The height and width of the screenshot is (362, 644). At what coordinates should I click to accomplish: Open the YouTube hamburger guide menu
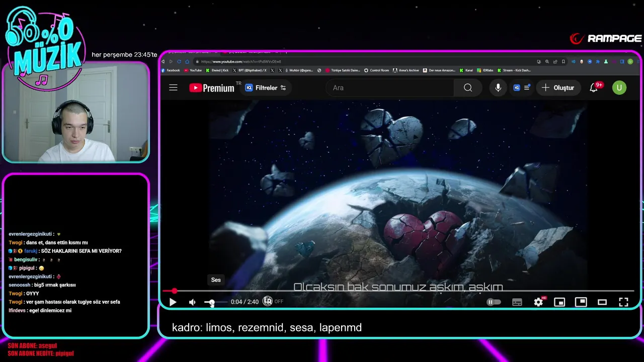[x=173, y=87]
